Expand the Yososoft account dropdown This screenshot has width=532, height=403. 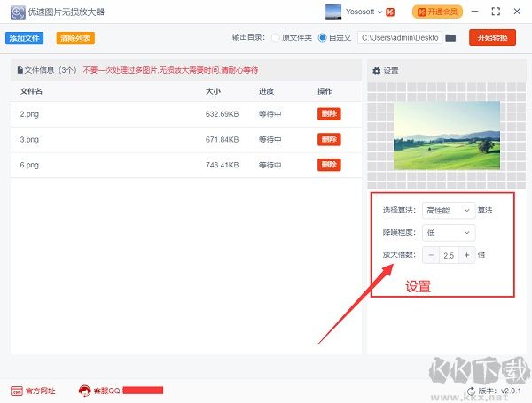(x=380, y=12)
